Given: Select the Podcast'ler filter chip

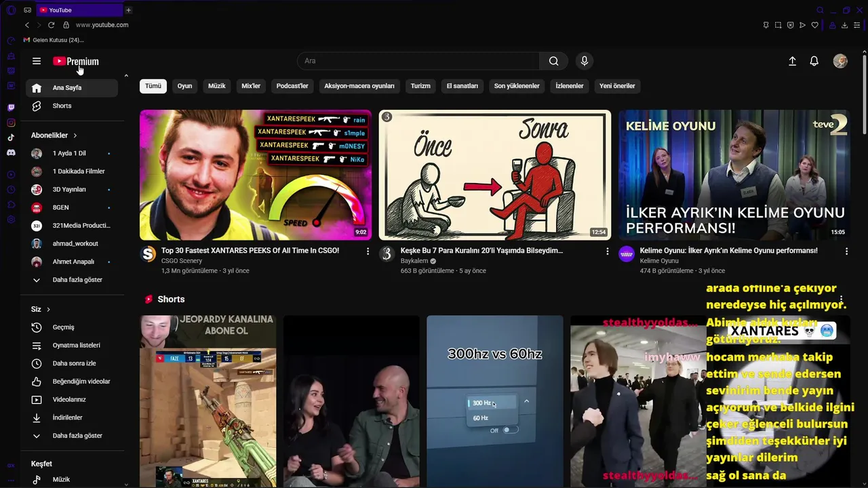Looking at the screenshot, I should pos(292,86).
